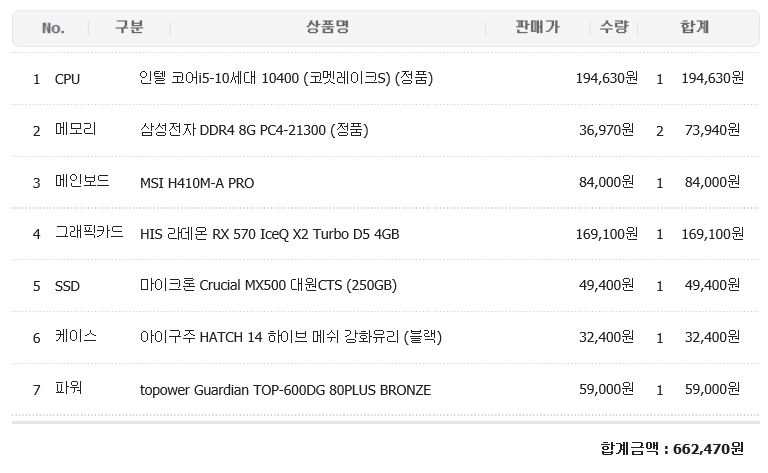Click the 구분 column header

click(x=129, y=27)
